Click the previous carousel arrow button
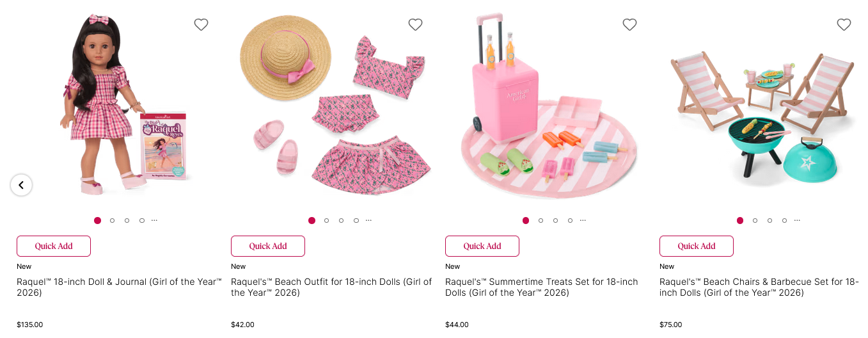Viewport: 868px width, 338px height. [x=21, y=185]
